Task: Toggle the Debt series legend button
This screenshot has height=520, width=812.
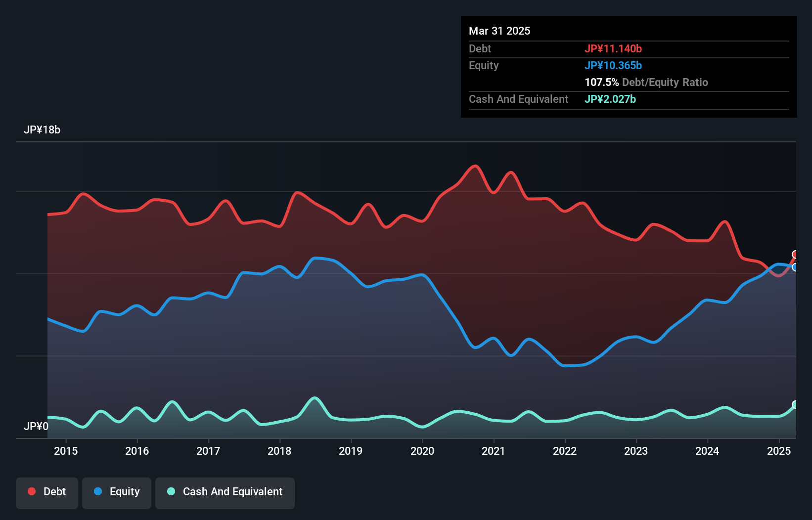Action: click(47, 493)
